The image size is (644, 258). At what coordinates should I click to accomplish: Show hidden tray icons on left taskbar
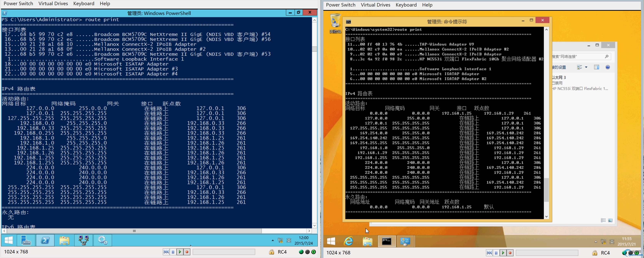coord(272,241)
